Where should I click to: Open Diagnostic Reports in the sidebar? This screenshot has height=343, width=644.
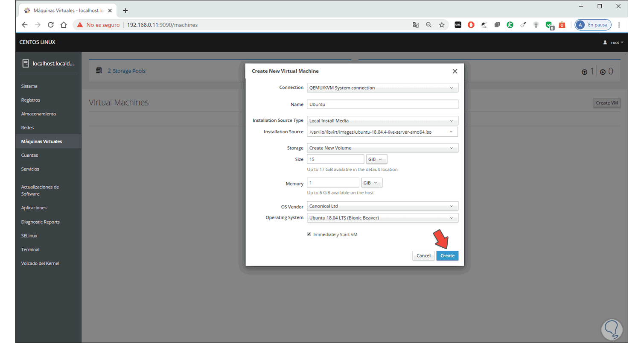click(41, 222)
